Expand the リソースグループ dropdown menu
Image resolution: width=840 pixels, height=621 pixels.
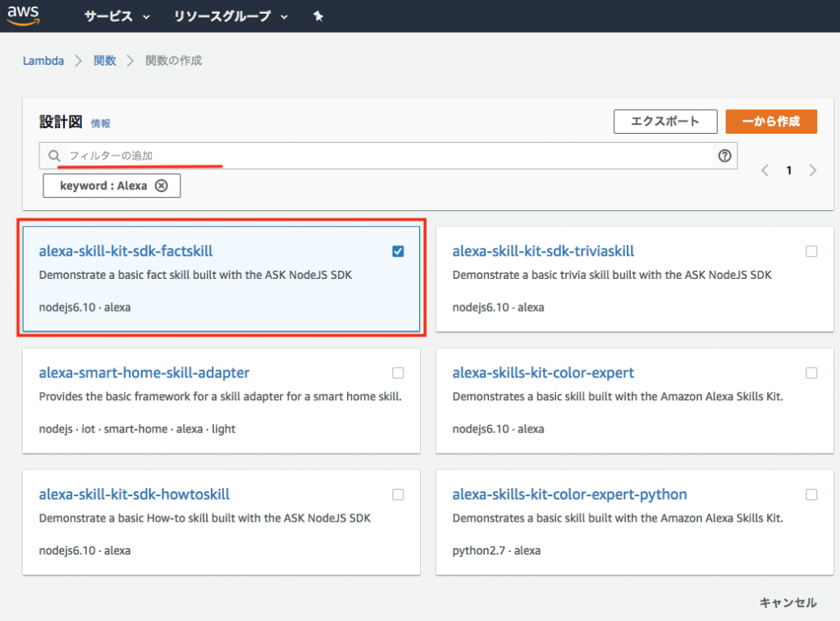click(x=231, y=16)
